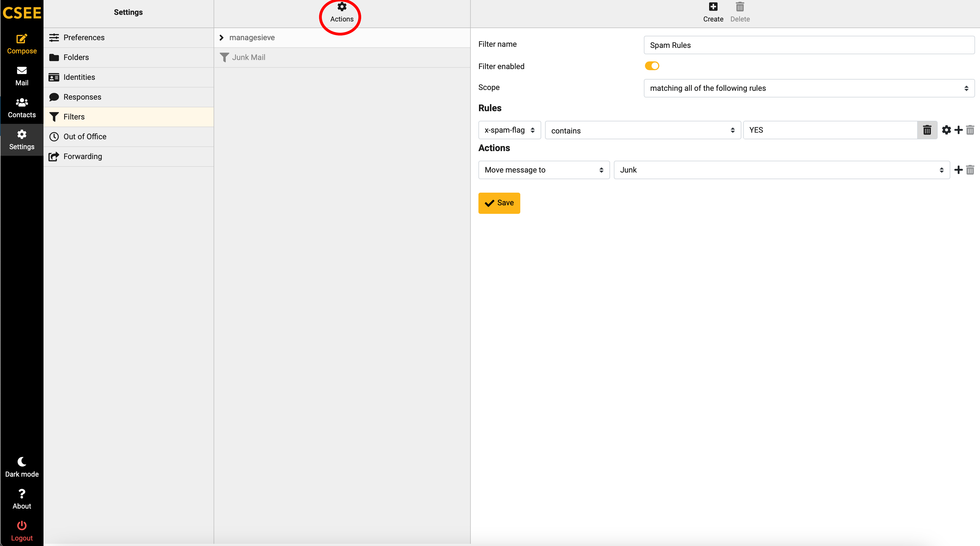Open the contains operator dropdown
Screen dimensions: 980x546
click(643, 130)
